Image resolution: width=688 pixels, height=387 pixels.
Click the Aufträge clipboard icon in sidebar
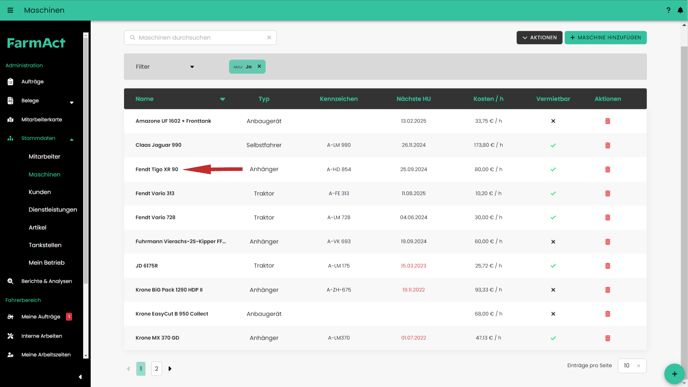(x=10, y=82)
